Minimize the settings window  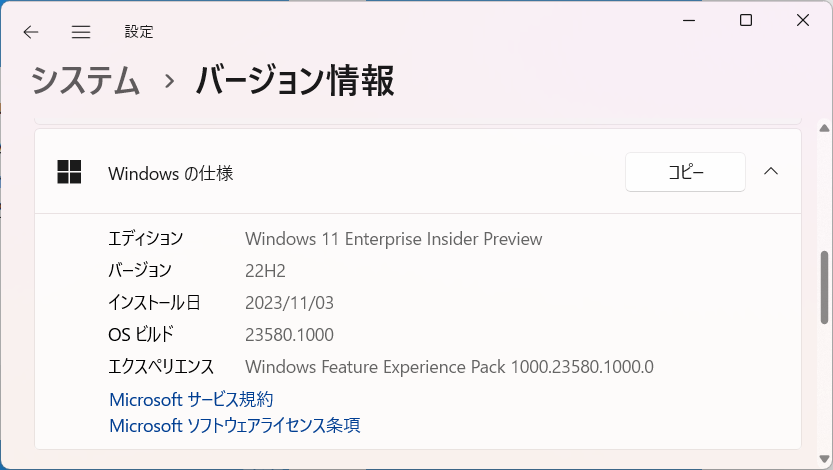click(x=689, y=20)
